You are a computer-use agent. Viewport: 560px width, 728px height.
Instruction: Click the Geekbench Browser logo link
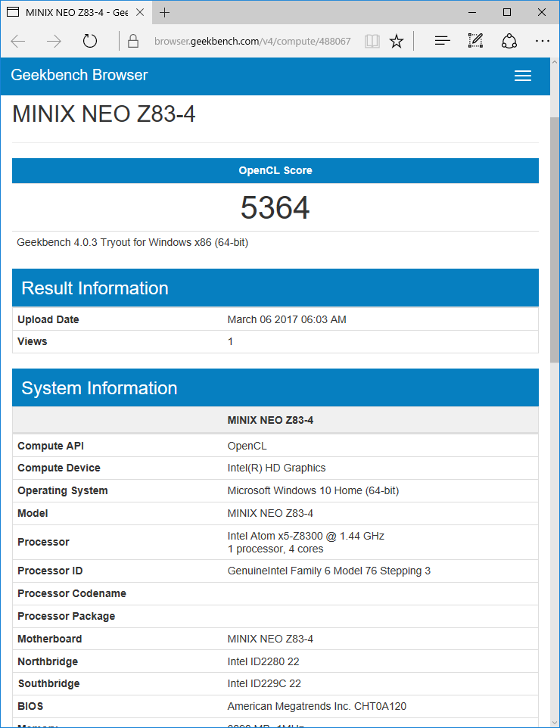pyautogui.click(x=79, y=75)
